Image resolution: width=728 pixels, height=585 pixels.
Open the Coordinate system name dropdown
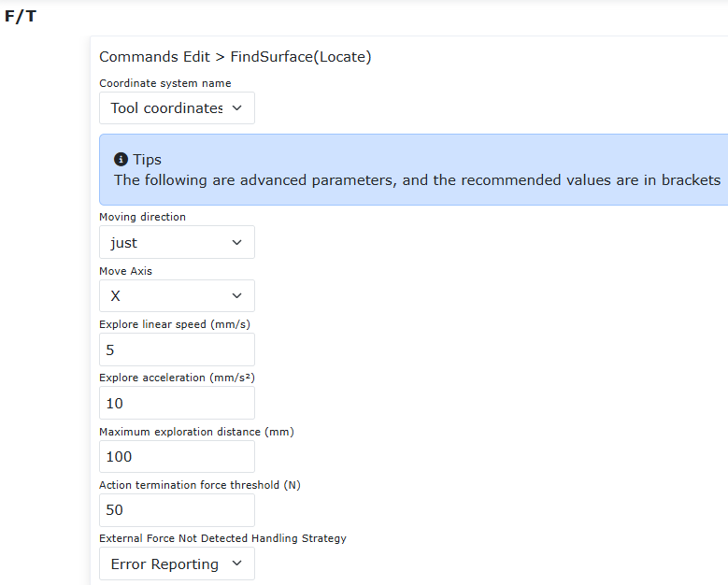click(x=177, y=108)
